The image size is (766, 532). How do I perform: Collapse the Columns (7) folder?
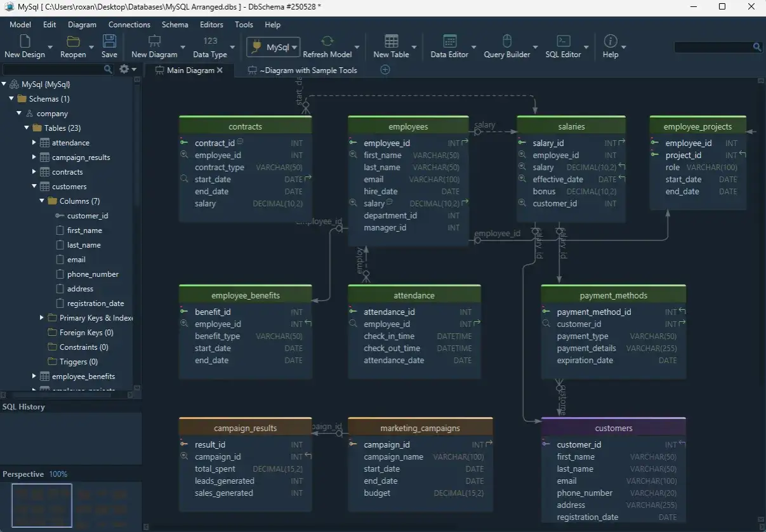pos(42,201)
